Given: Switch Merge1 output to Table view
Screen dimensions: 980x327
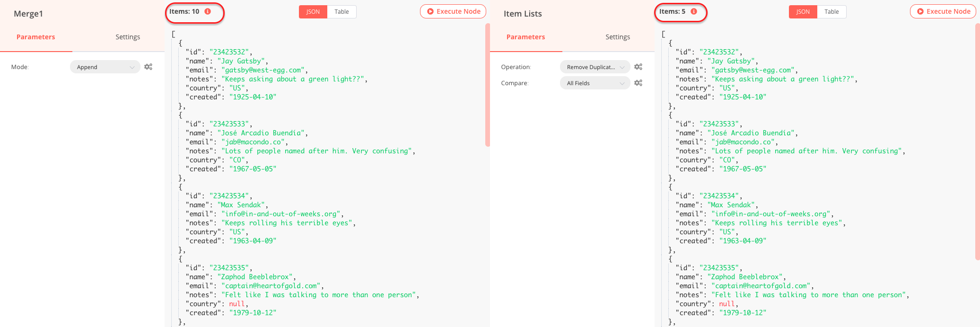Looking at the screenshot, I should click(341, 12).
